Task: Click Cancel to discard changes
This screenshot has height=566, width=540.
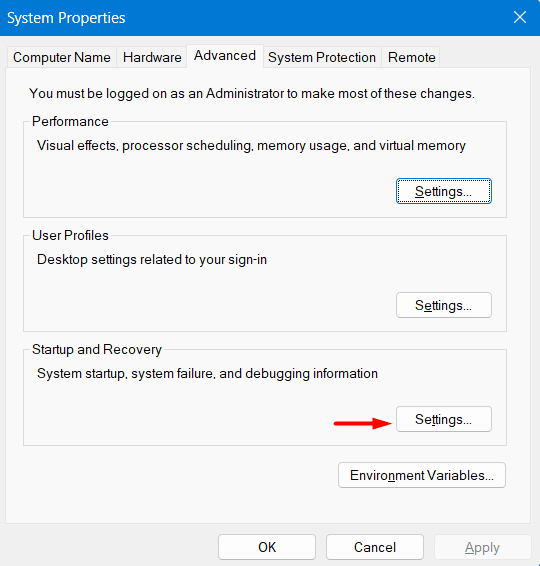Action: (x=375, y=547)
